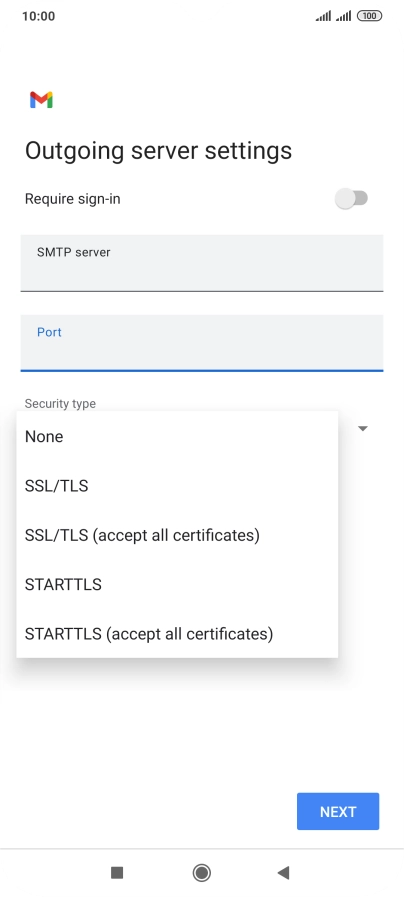Screen dimensions: 404x897
Task: Tap the home circle navigation button
Action: (201, 872)
